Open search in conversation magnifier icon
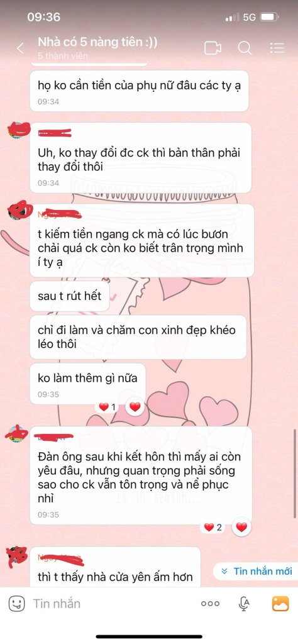Screen dimensions: 298x644 [245, 48]
